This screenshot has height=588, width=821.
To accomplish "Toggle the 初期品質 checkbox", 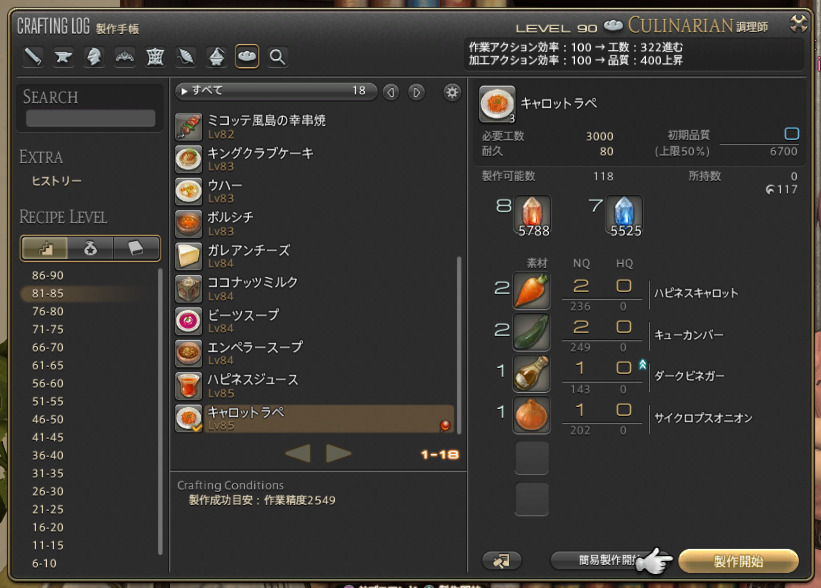I will pos(791,134).
